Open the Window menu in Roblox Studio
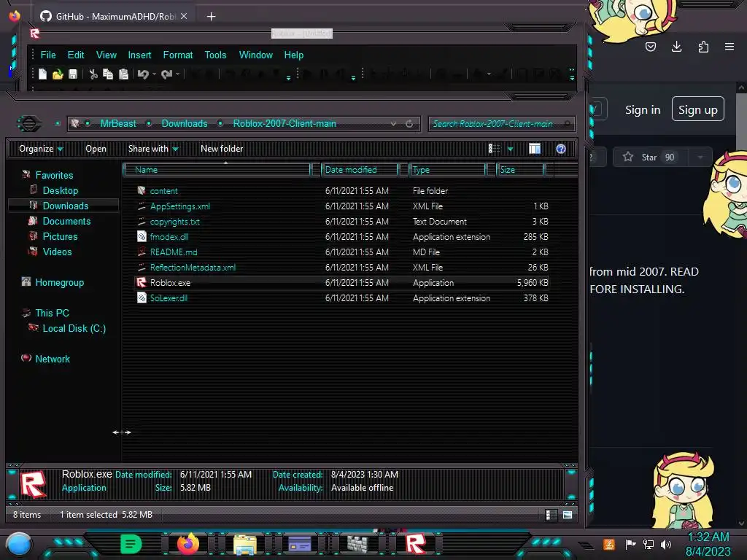747x560 pixels. pos(256,55)
